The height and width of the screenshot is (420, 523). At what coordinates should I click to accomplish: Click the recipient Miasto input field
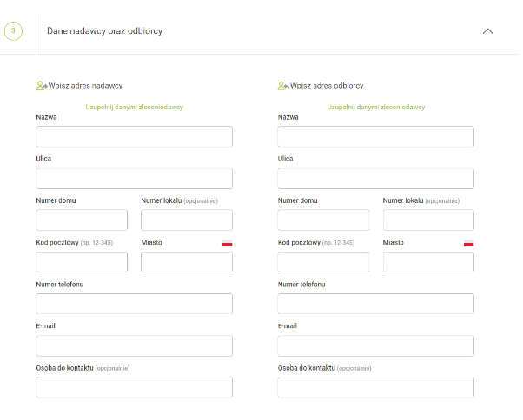[x=428, y=262]
